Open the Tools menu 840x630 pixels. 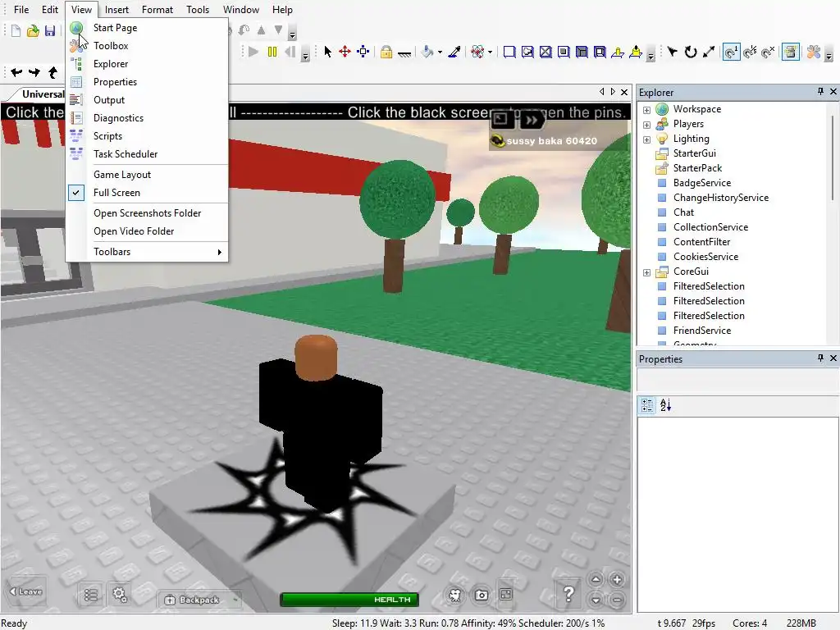198,10
